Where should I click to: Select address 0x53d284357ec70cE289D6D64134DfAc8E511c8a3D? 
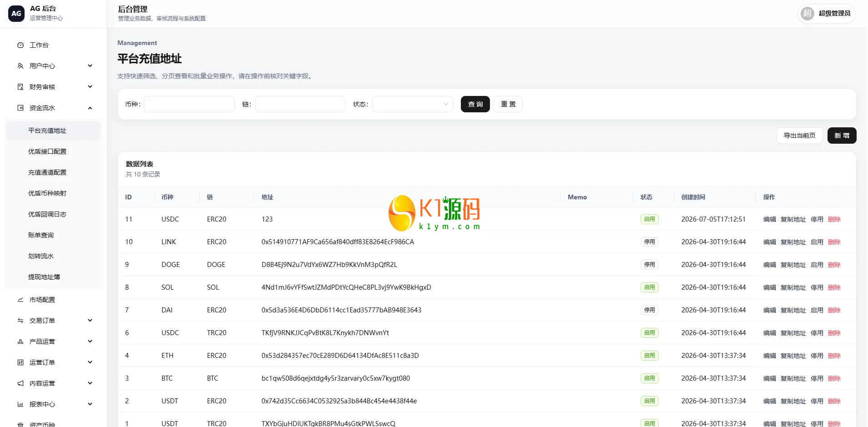(x=340, y=356)
